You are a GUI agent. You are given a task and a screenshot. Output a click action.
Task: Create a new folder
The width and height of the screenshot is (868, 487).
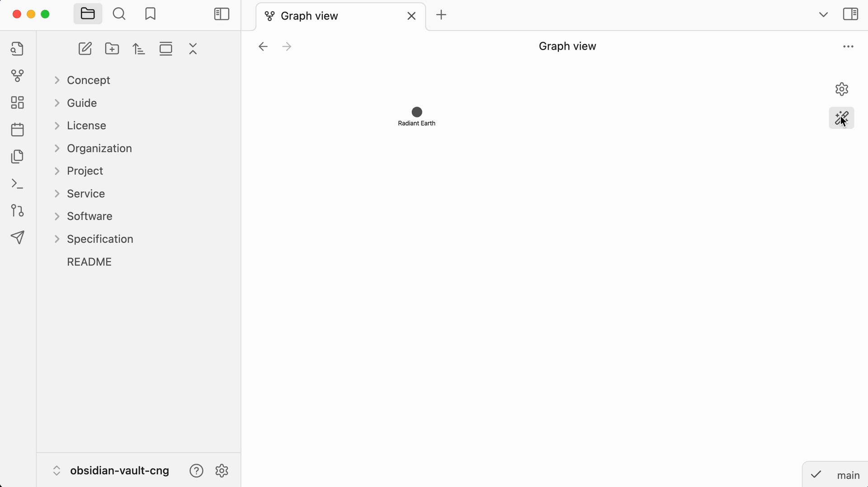coord(112,49)
